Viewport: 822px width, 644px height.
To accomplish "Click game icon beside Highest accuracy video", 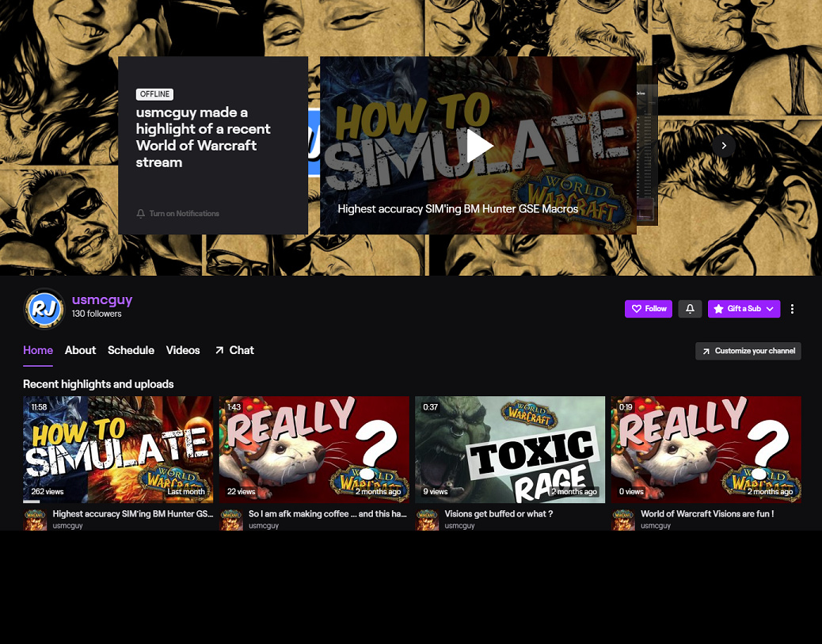I will click(x=35, y=520).
